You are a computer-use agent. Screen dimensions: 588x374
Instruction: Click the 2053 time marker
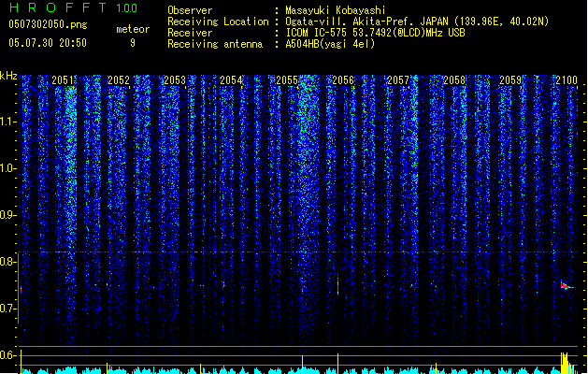pyautogui.click(x=175, y=79)
